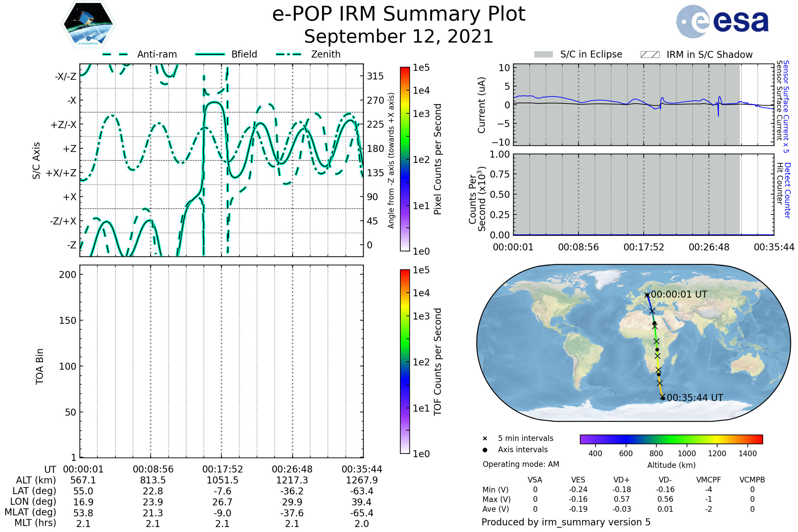Click the Operating mode: AM text

[521, 464]
